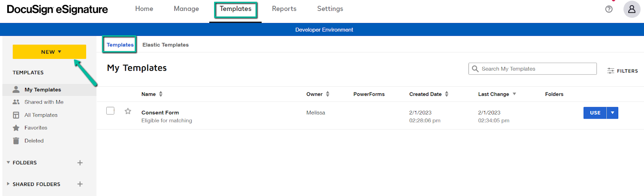Click the PowerForms column header
The image size is (644, 196).
[x=369, y=94]
